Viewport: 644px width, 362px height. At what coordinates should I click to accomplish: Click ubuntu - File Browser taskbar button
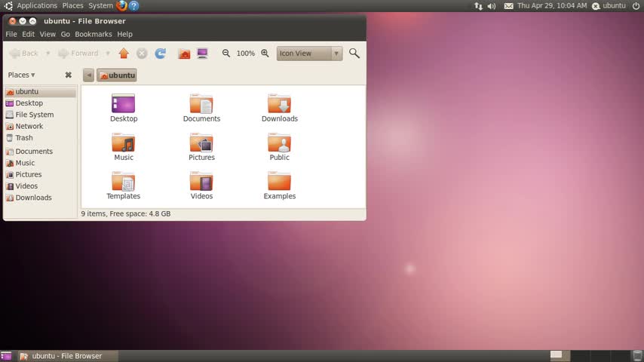click(x=67, y=356)
